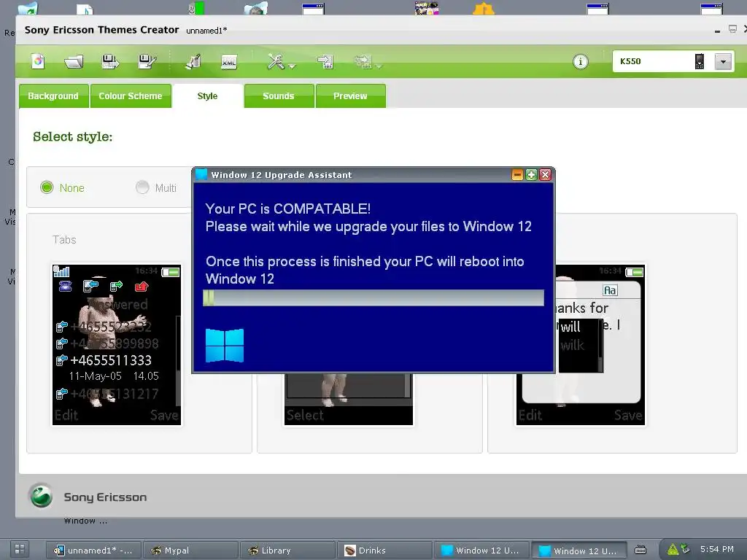Expand the arrow beside the greyed transfer icon
Viewport: 747px width, 560px height.
tap(379, 66)
